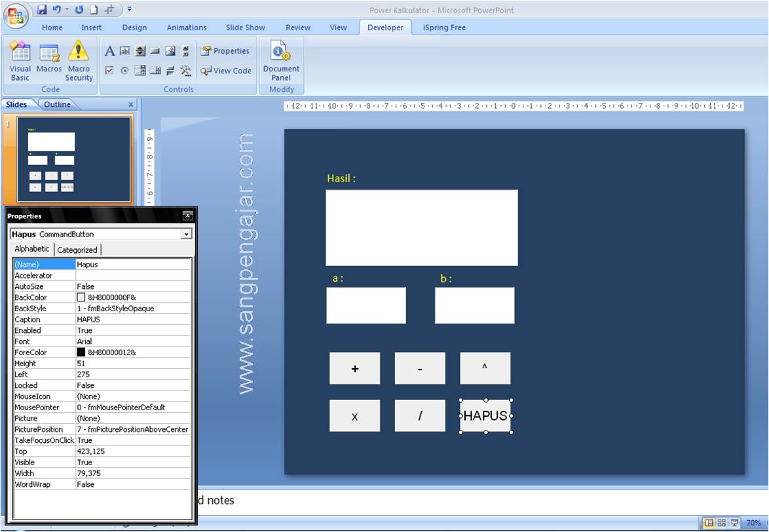Open the Document Panel in the Modify group
The width and height of the screenshot is (769, 532).
point(281,60)
